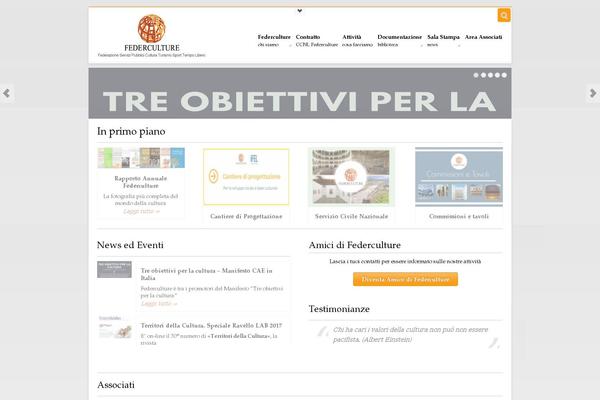Open Rapporto Annuale Federculture title link
Screen dimensions: 600x400
pyautogui.click(x=141, y=182)
